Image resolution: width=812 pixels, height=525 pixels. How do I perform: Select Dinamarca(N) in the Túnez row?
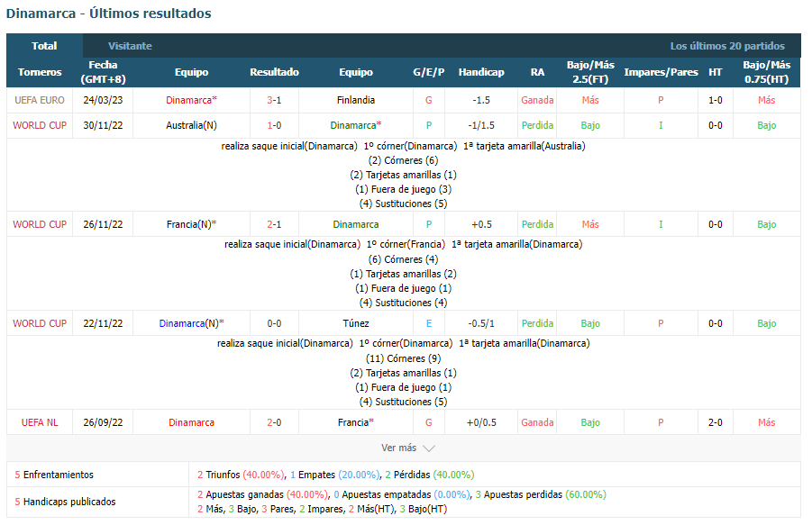click(191, 324)
